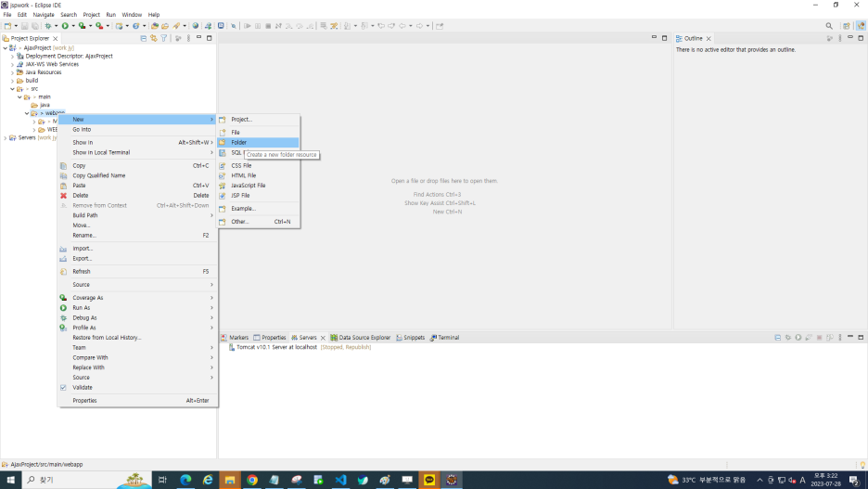Click the Refresh icon in context menu
Screen dimensions: 868x489
(64, 271)
